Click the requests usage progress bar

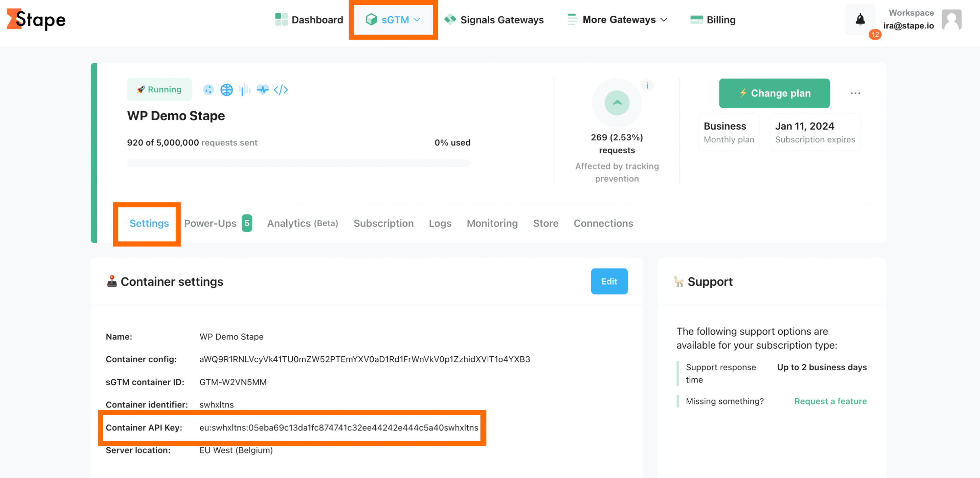click(x=298, y=163)
